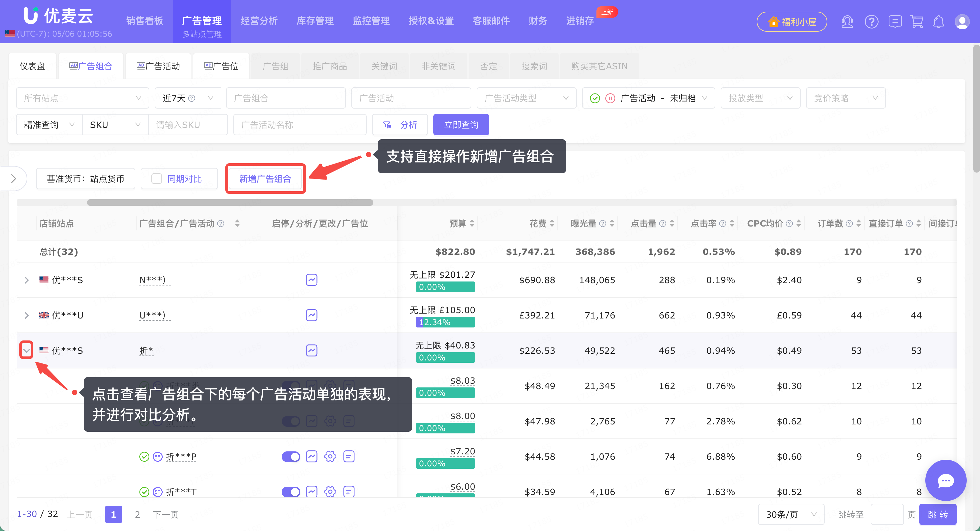Click the 跳转 button
Screen dimensions: 980x531
point(937,514)
